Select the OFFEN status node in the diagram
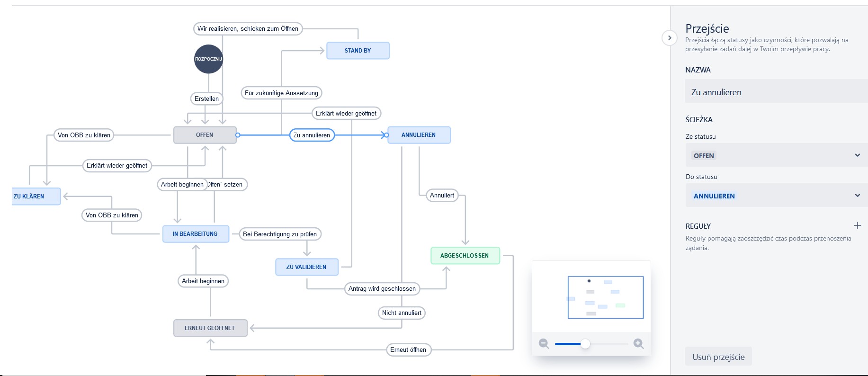Viewport: 868px width, 376px height. tap(205, 135)
